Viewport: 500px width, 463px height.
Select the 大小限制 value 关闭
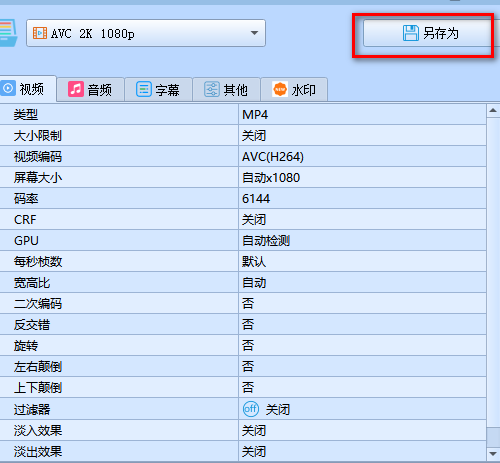tap(254, 136)
